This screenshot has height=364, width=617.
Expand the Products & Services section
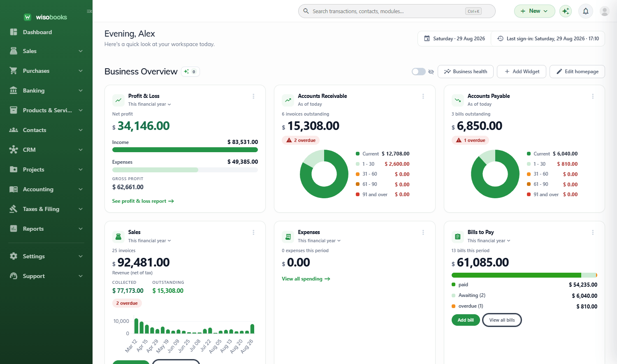(x=81, y=110)
